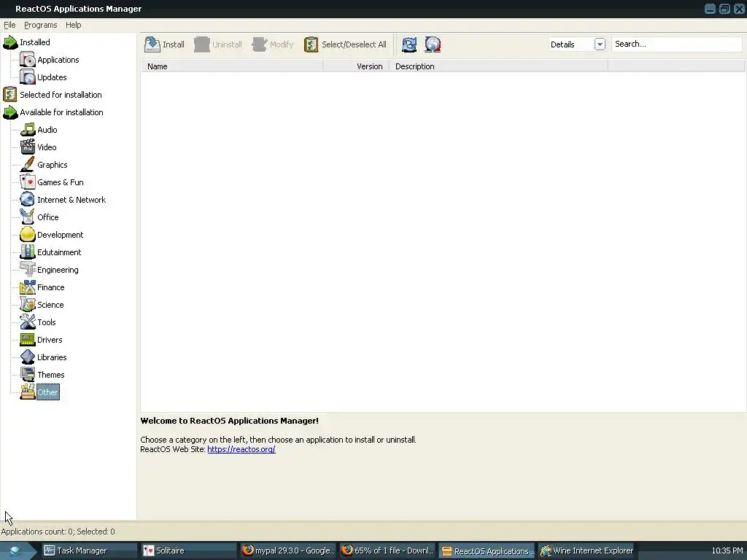
Task: Select the Applications disc icon
Action: point(28,60)
